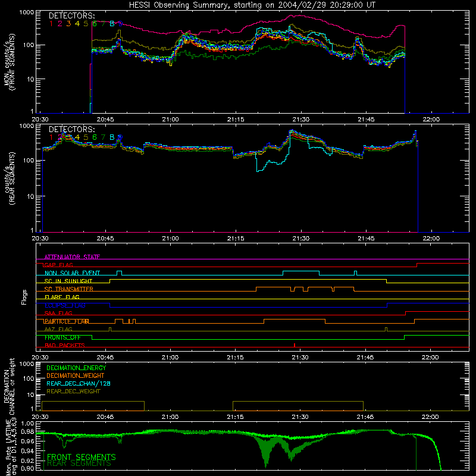
Task: Click the 100 y-axis label of decimation plot
Action: pos(29,378)
